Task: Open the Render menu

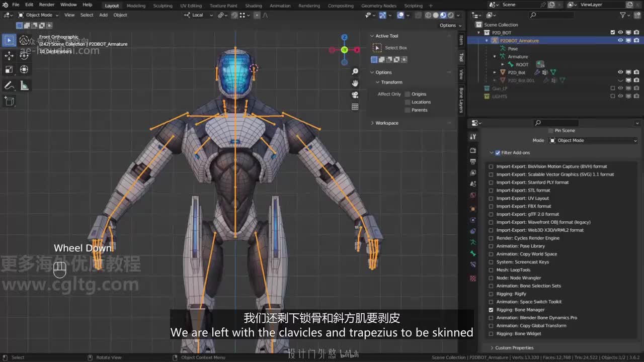Action: coord(47,5)
